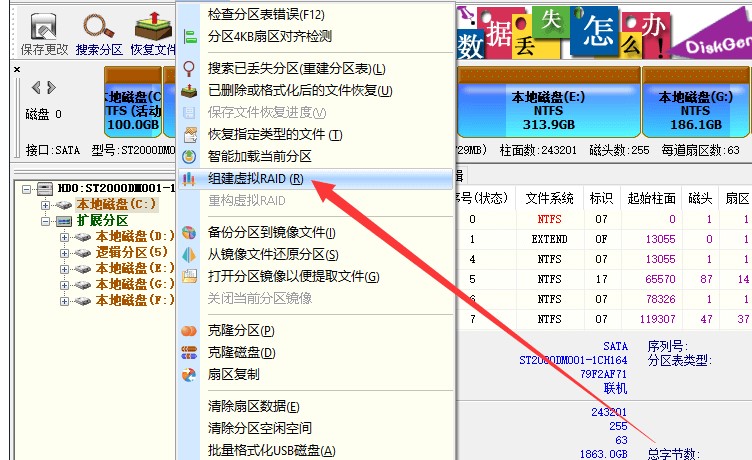
Task: Expand the 本地磁盘(E:) tree node
Action: coord(64,269)
